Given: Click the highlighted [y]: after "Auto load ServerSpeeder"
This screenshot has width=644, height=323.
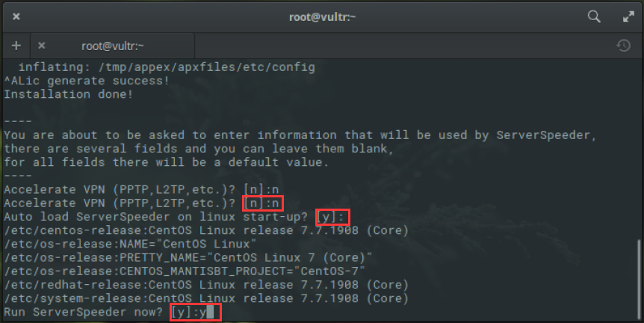Looking at the screenshot, I should [332, 217].
